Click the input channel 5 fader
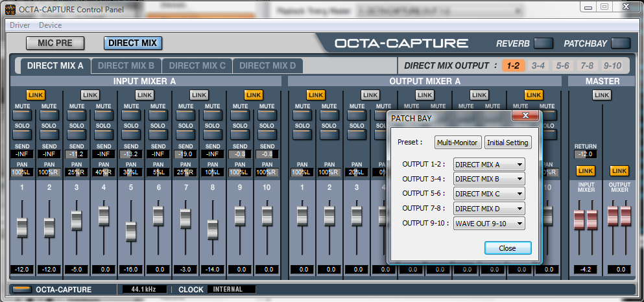 130,231
